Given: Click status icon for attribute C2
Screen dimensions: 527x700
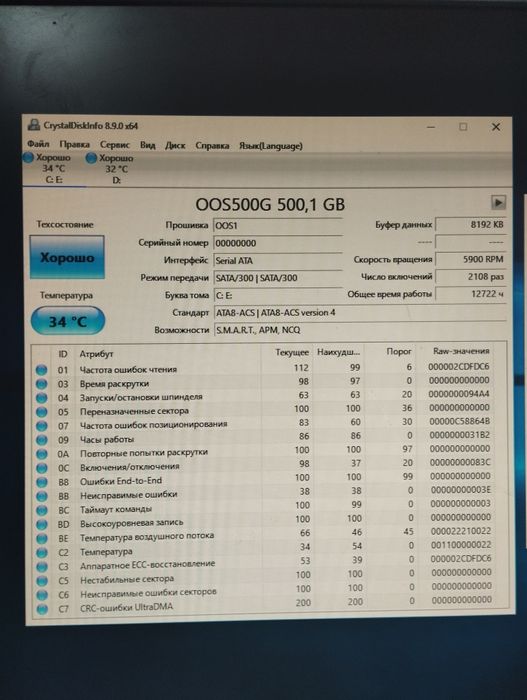Looking at the screenshot, I should point(42,553).
